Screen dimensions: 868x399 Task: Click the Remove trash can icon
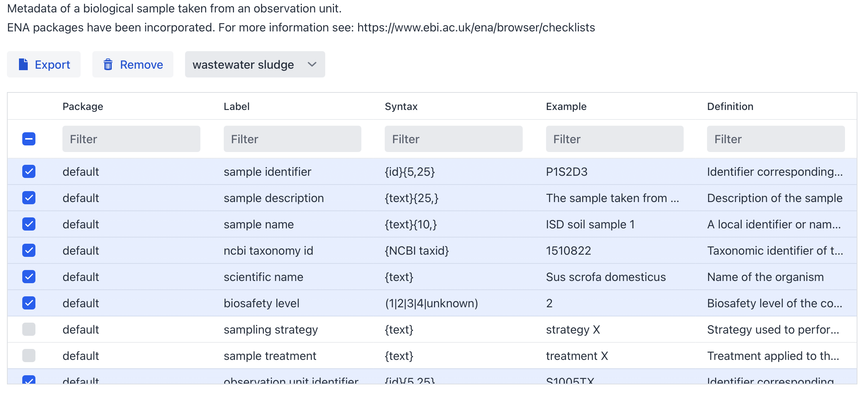(x=108, y=64)
